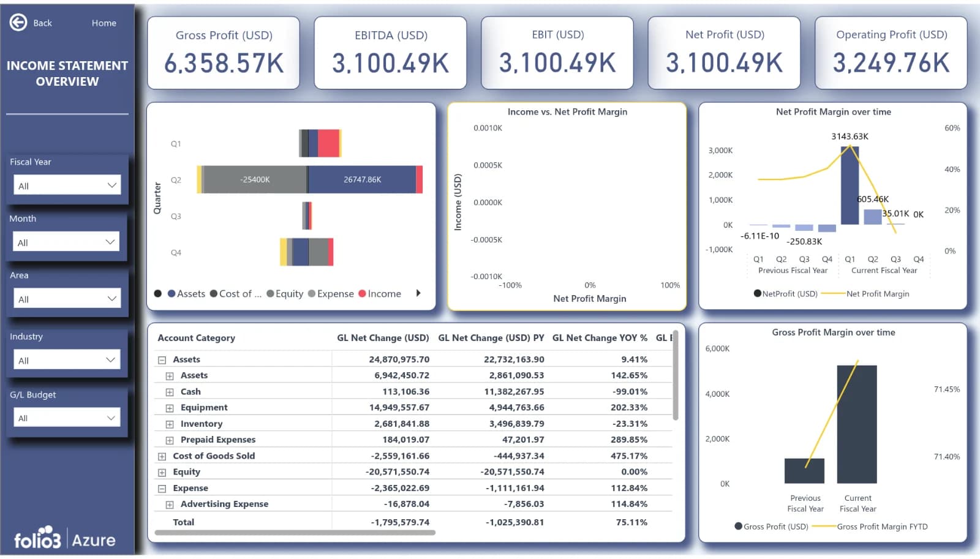Open the G/L Budget dropdown
Image resolution: width=980 pixels, height=559 pixels.
[x=67, y=418]
